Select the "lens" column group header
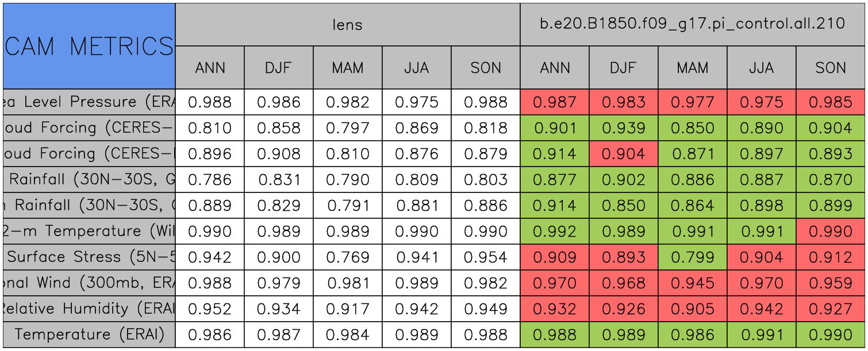This screenshot has height=351, width=868. [347, 24]
